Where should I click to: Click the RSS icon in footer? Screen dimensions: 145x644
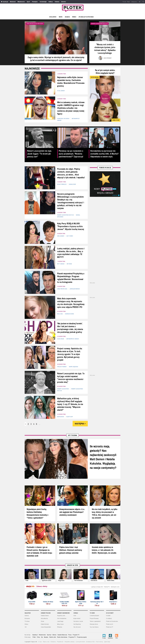pyautogui.click(x=117, y=636)
